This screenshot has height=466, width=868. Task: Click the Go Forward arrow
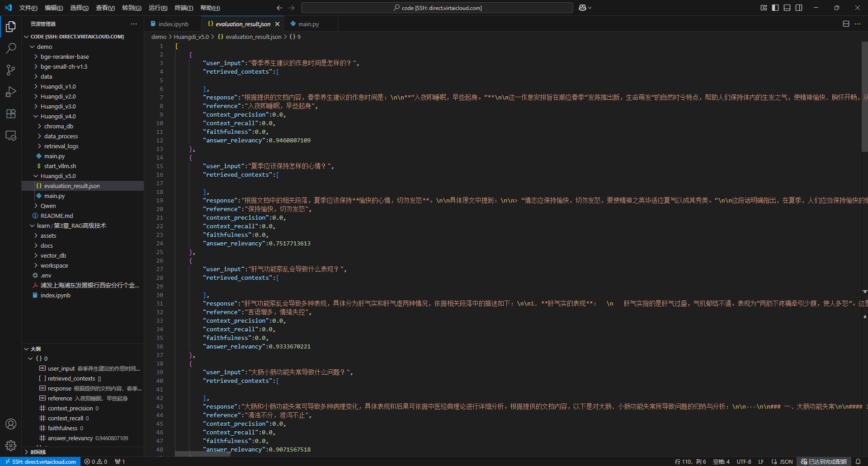point(291,8)
